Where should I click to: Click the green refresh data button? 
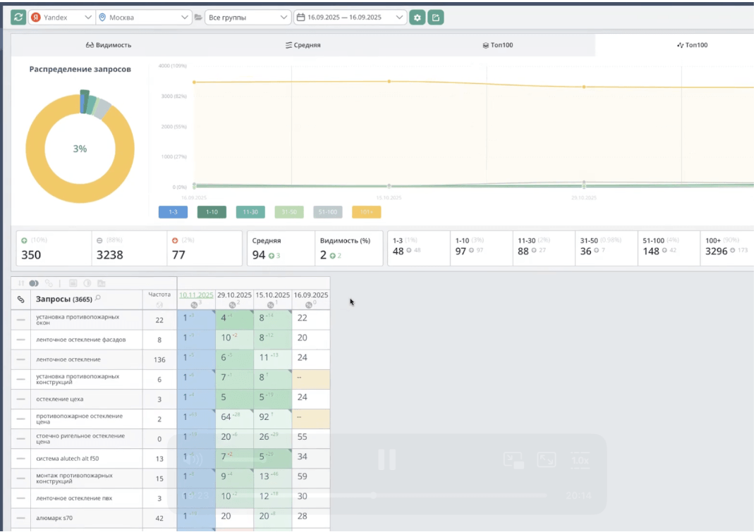18,17
